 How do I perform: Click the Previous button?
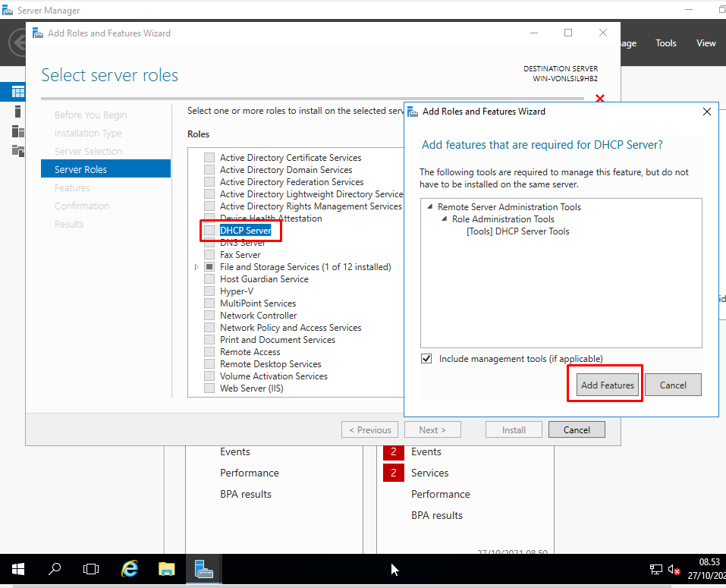click(369, 429)
